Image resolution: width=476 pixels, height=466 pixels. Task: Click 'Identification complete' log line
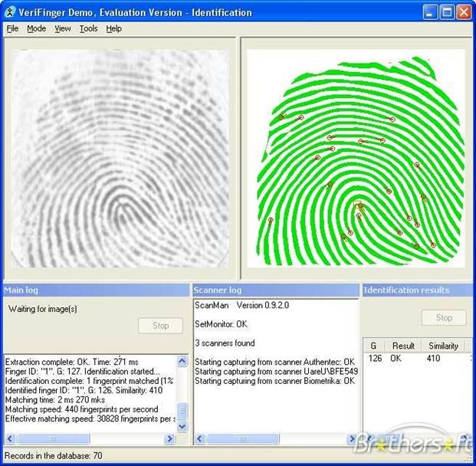[x=89, y=381]
